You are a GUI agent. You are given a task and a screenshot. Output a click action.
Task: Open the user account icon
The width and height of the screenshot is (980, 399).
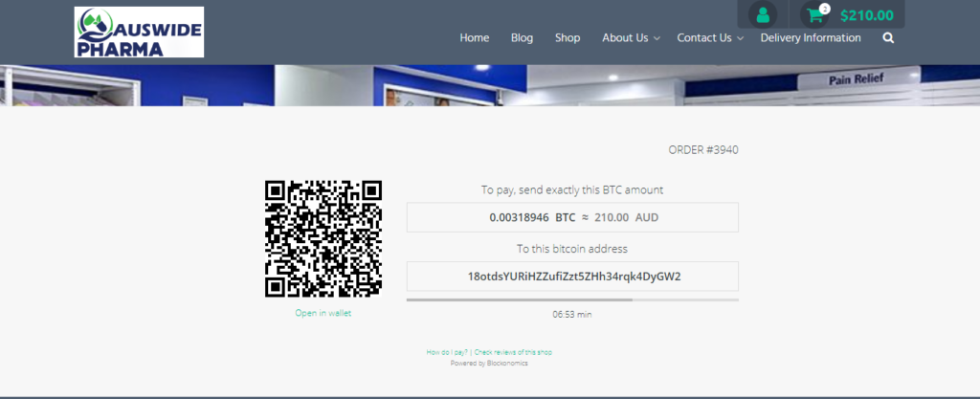763,15
